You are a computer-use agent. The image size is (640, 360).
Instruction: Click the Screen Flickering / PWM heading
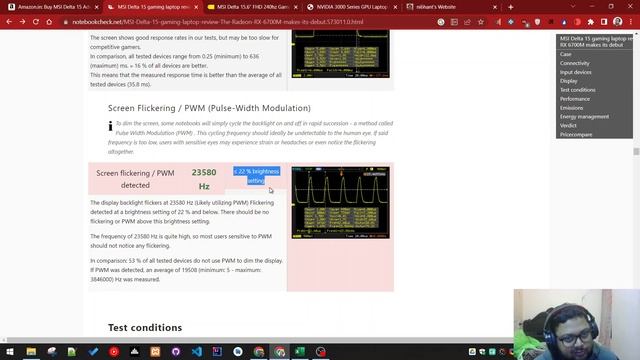(209, 108)
